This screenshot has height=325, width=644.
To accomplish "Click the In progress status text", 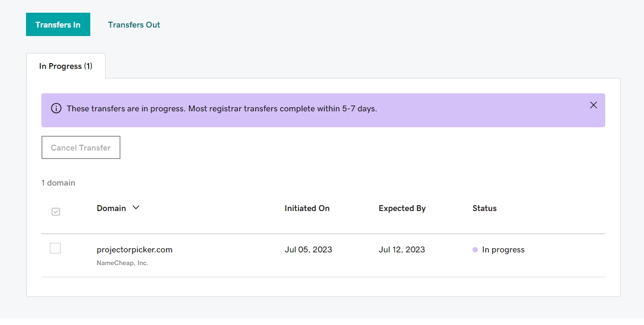I will pyautogui.click(x=503, y=250).
